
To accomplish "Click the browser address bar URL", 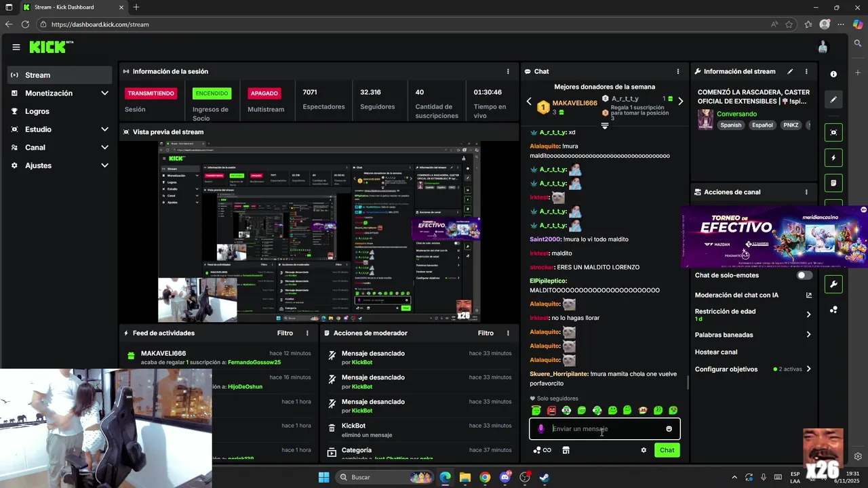I will (x=100, y=24).
